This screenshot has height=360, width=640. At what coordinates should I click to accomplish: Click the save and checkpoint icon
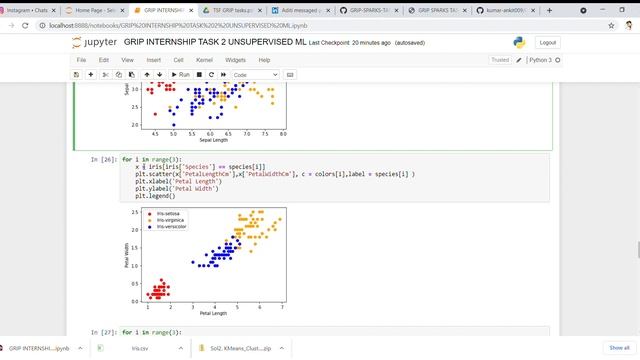(76, 75)
